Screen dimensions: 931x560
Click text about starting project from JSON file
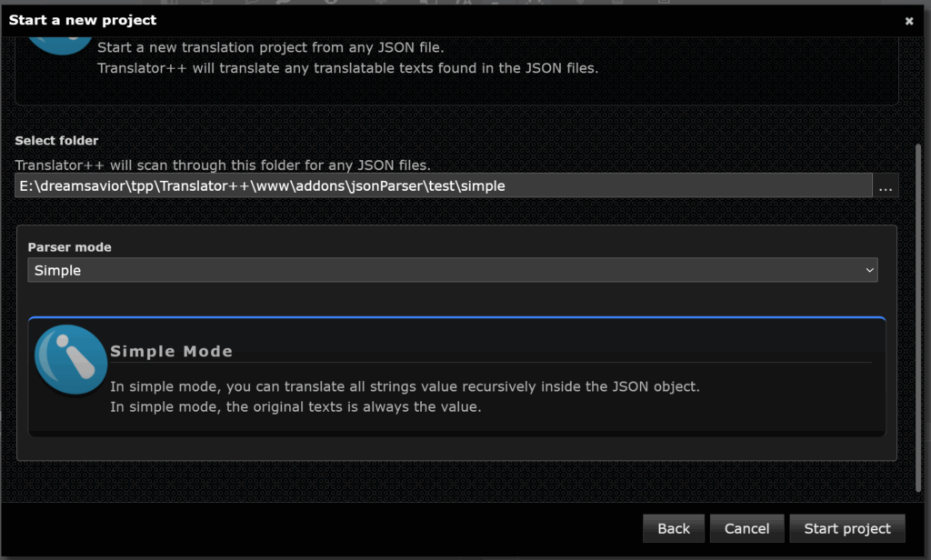(x=271, y=47)
